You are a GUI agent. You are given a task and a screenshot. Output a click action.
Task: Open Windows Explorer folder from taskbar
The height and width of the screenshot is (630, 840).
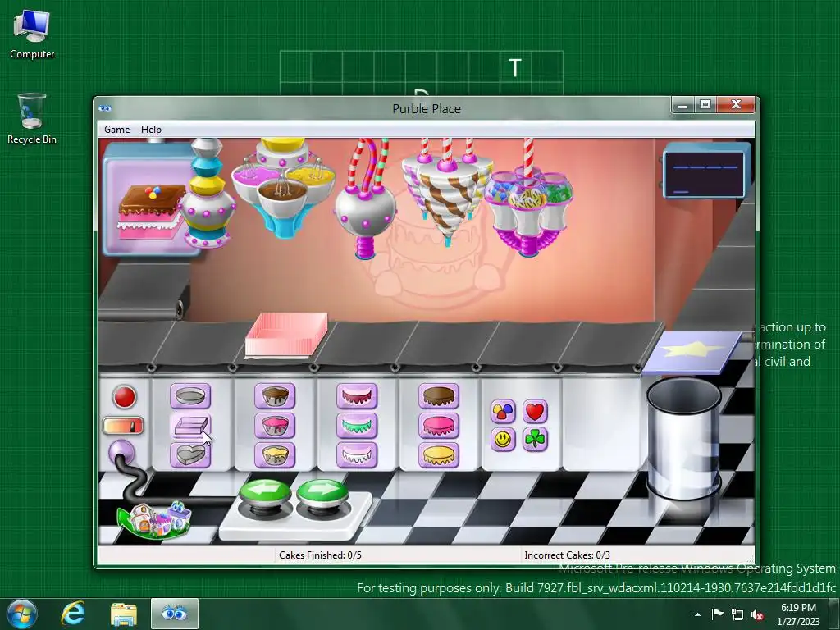click(123, 614)
